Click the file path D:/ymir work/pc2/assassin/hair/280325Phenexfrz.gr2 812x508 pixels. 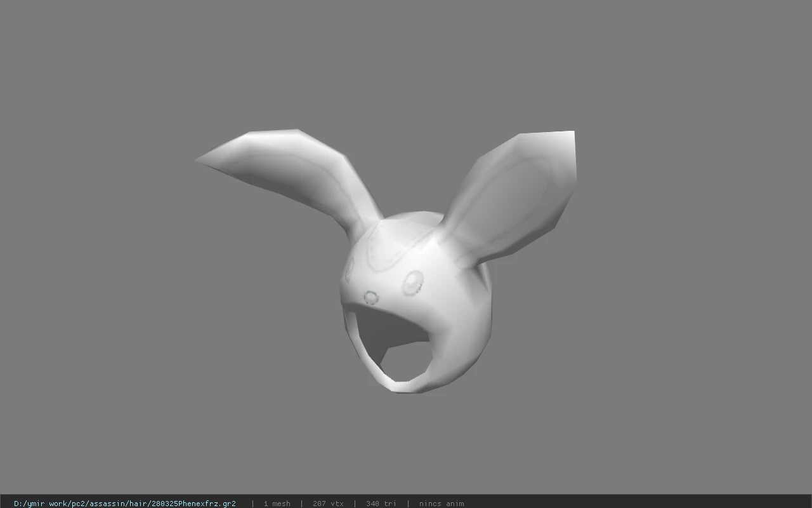coord(125,504)
